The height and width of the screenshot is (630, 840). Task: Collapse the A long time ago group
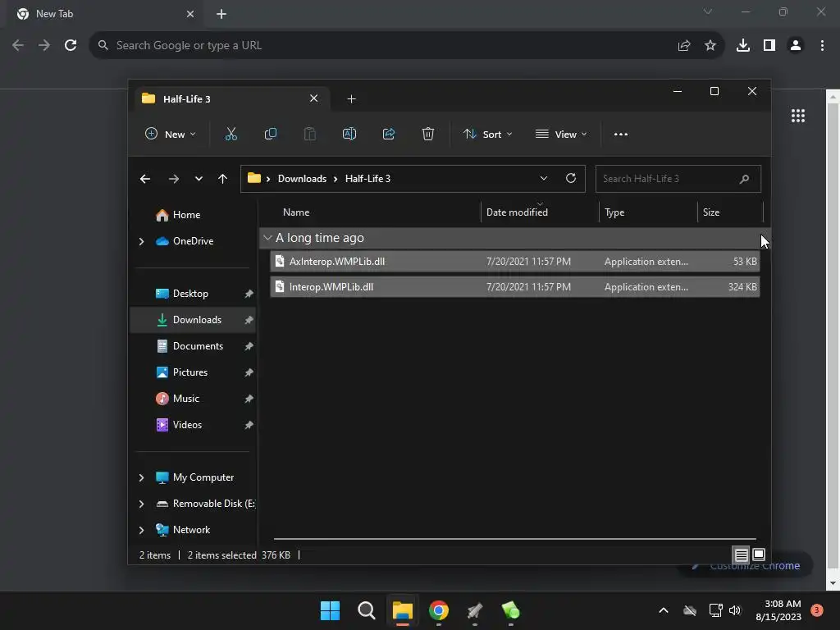point(268,238)
